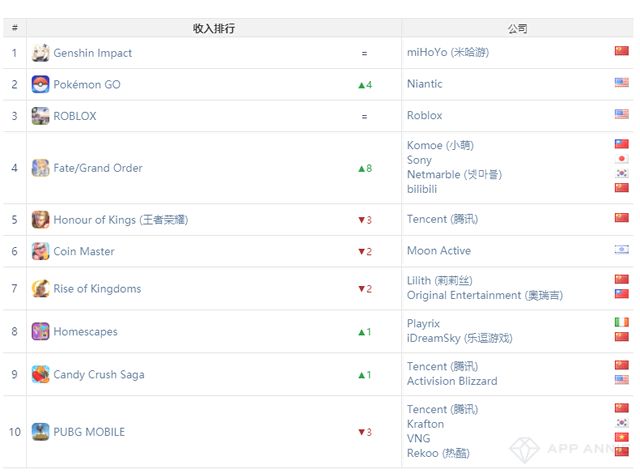Click the Genshin Impact app icon
Viewport: 640px width, 473px height.
point(40,53)
